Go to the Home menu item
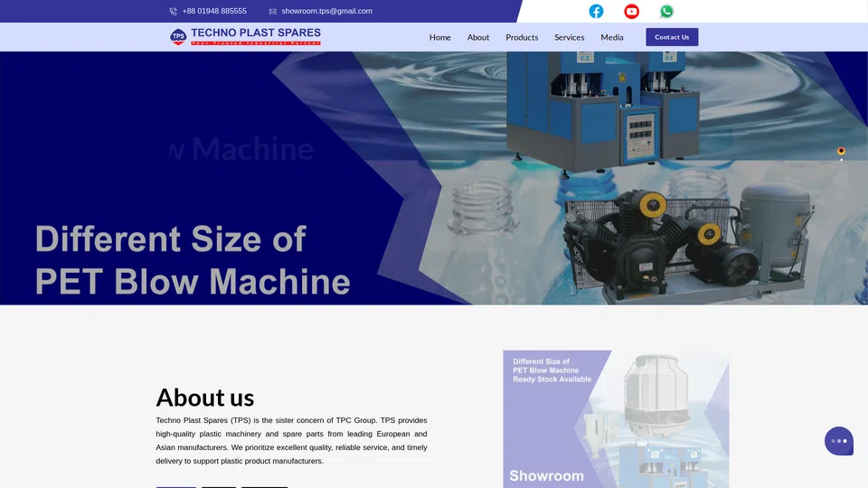This screenshot has width=868, height=488. 440,37
